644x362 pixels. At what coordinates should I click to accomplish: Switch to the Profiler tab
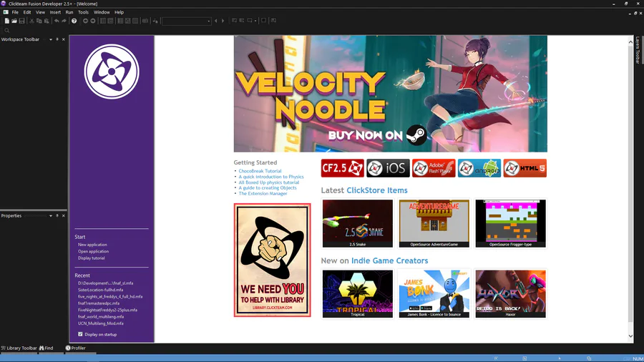[76, 348]
